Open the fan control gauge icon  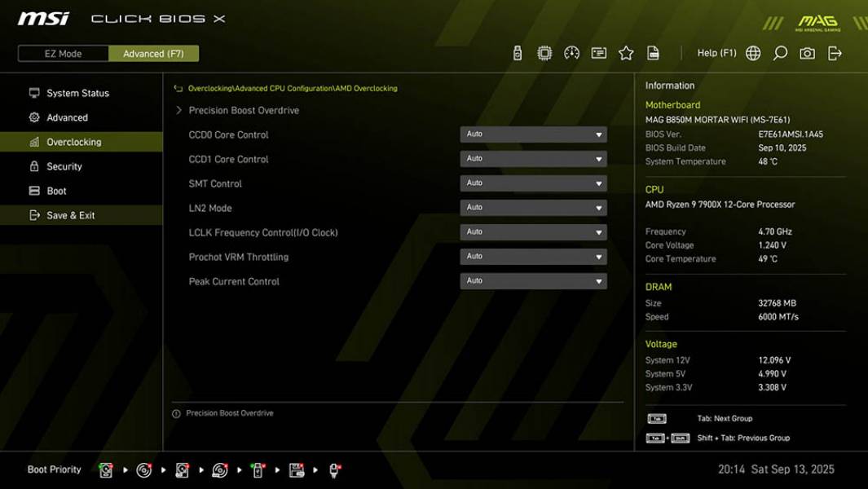[571, 52]
